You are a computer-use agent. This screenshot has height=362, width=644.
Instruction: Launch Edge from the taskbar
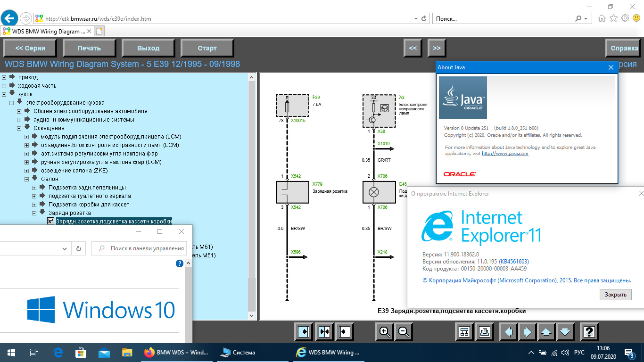[x=58, y=352]
